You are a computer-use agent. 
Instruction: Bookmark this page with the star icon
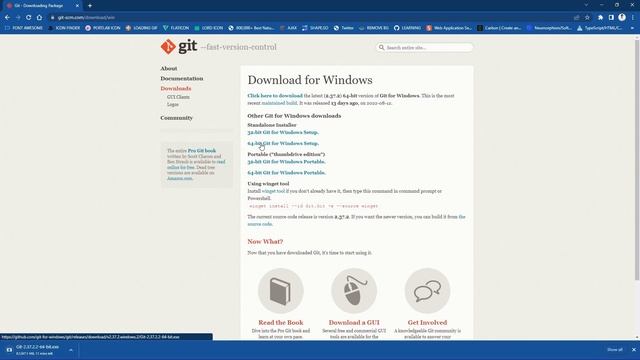587,18
